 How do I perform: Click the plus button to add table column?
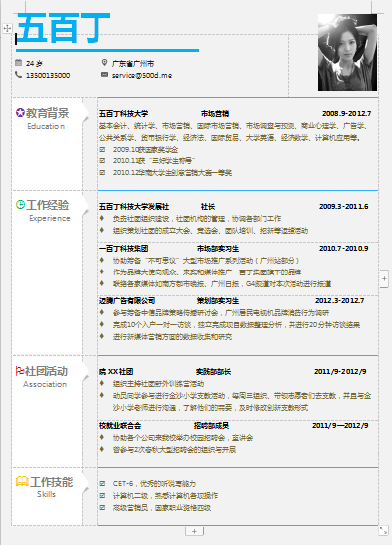[384, 278]
